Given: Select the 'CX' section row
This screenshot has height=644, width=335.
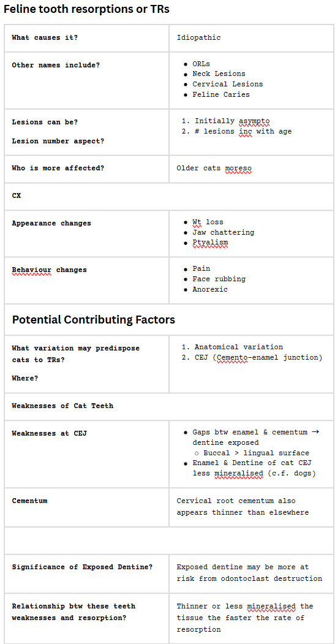Looking at the screenshot, I should pyautogui.click(x=169, y=196).
